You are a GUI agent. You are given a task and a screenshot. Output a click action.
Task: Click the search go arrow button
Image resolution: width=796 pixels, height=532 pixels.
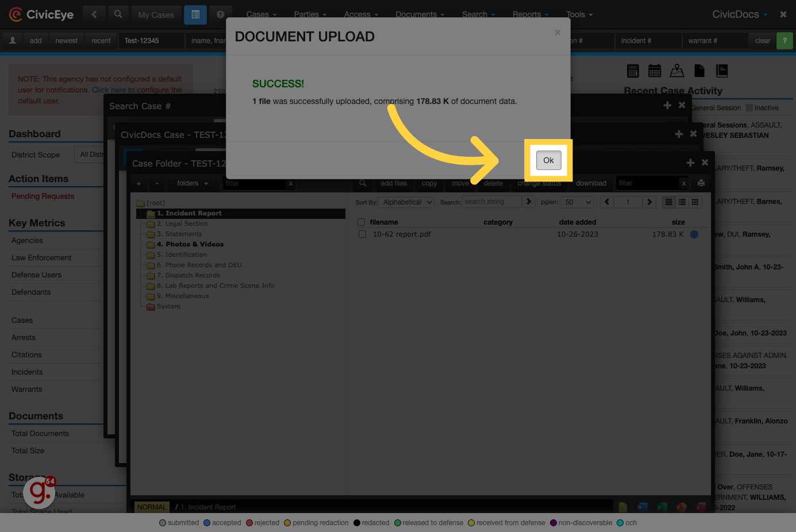[529, 202]
